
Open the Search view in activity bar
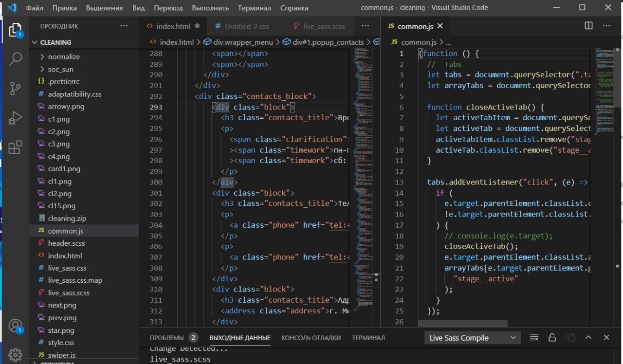(x=16, y=59)
